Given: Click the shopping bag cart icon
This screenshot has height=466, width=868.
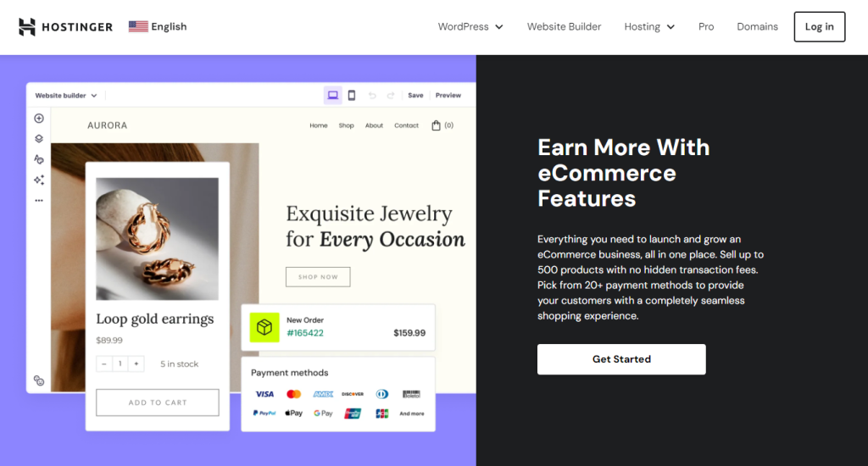Looking at the screenshot, I should [x=436, y=125].
